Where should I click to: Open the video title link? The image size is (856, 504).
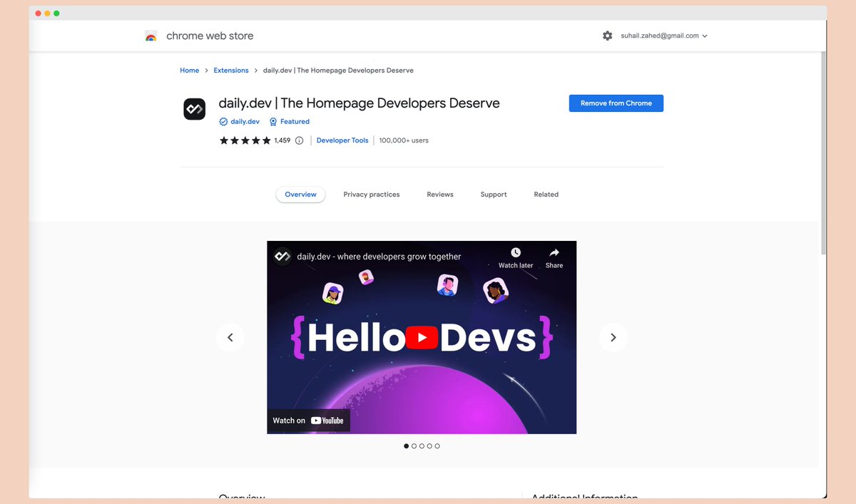379,257
